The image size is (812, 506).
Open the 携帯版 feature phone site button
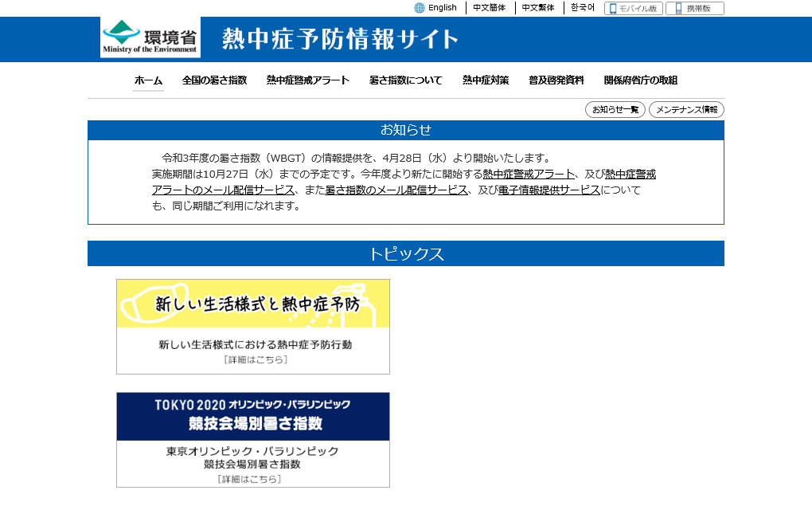694,9
